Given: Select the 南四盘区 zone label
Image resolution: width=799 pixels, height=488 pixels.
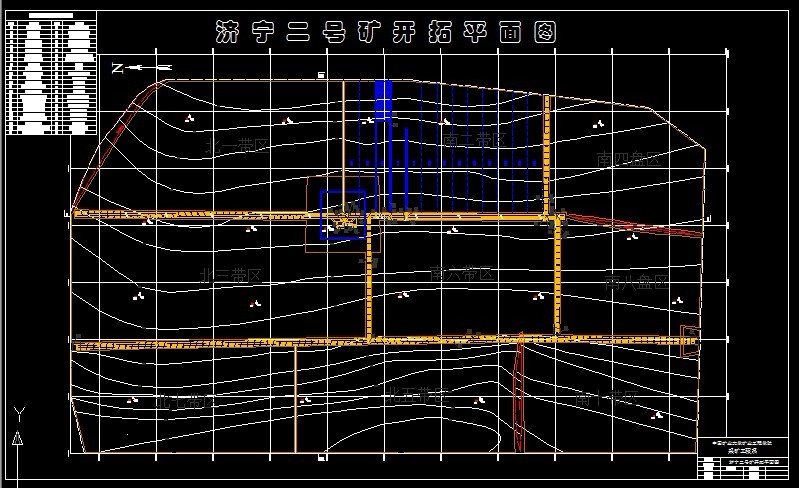Looking at the screenshot, I should click(x=629, y=159).
